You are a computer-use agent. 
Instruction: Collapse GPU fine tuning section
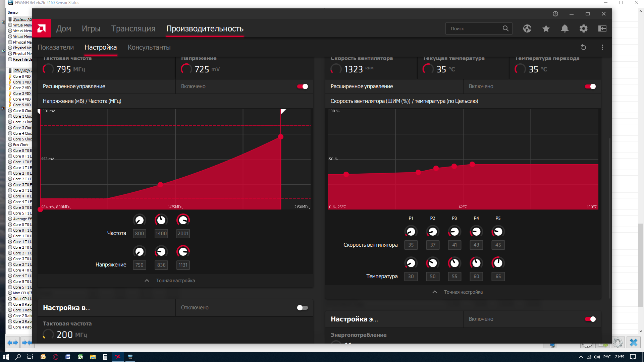170,281
